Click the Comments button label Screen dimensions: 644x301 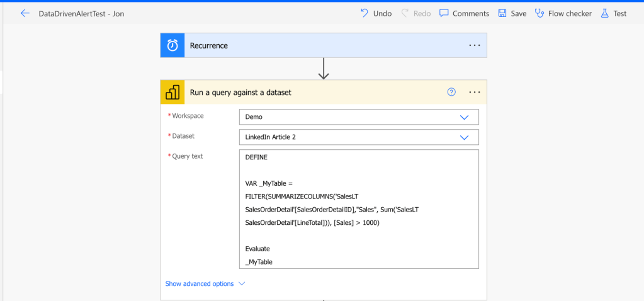[x=471, y=14]
